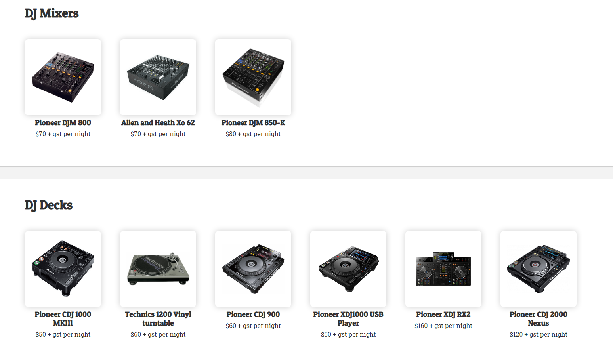Click the DJ Mixers section heading
The height and width of the screenshot is (364, 613).
52,13
